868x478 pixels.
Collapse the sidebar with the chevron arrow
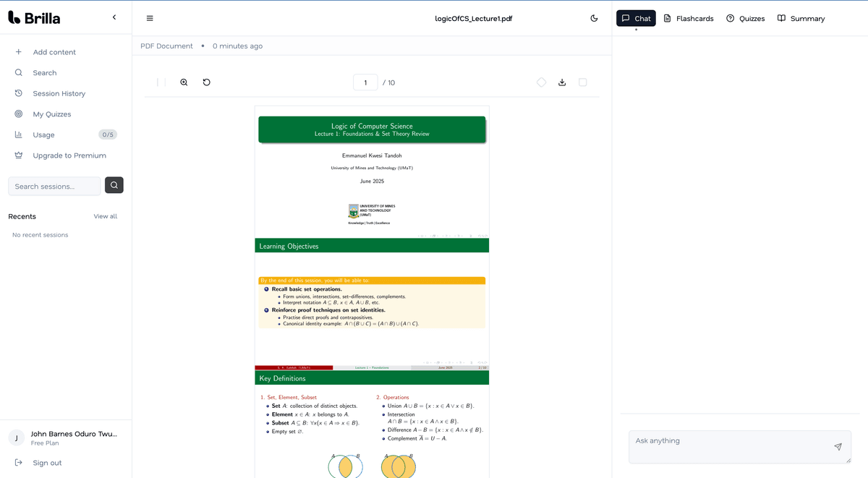click(x=114, y=17)
